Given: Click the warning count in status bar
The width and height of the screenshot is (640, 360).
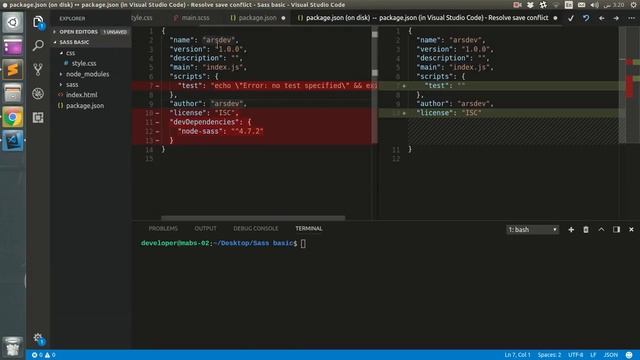Looking at the screenshot, I should coord(50,355).
